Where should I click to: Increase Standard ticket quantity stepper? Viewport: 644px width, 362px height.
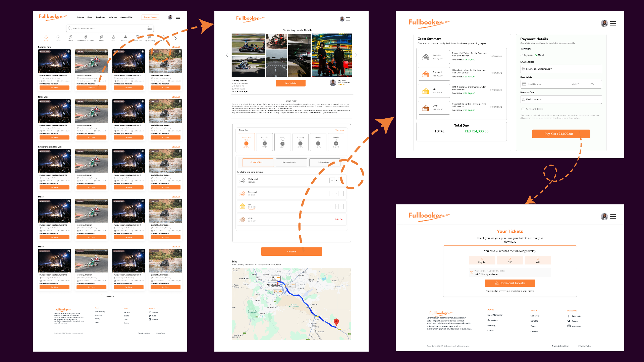click(341, 193)
